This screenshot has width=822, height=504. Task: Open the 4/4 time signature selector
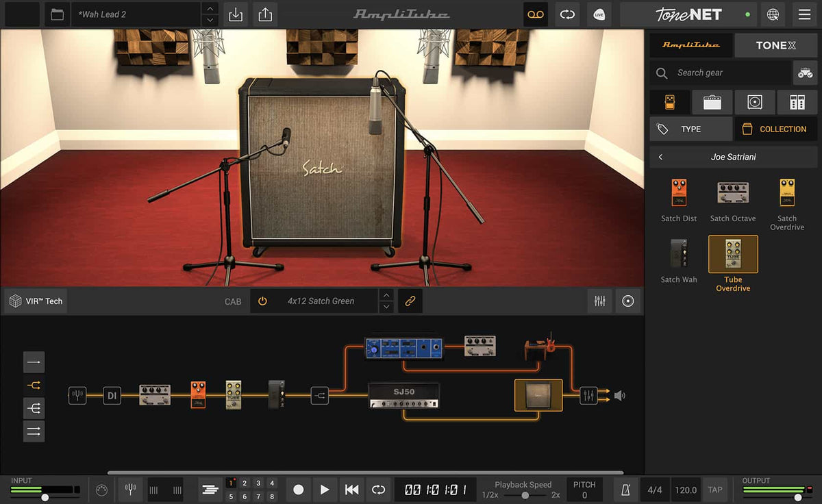655,490
